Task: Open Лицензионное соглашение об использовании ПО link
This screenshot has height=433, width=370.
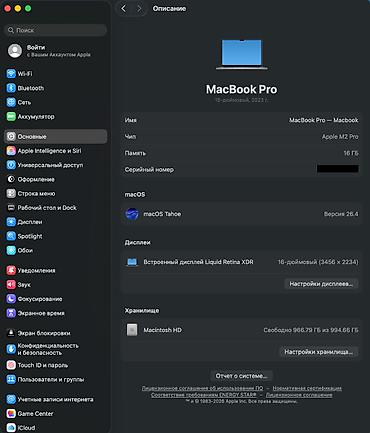Action: [x=202, y=388]
